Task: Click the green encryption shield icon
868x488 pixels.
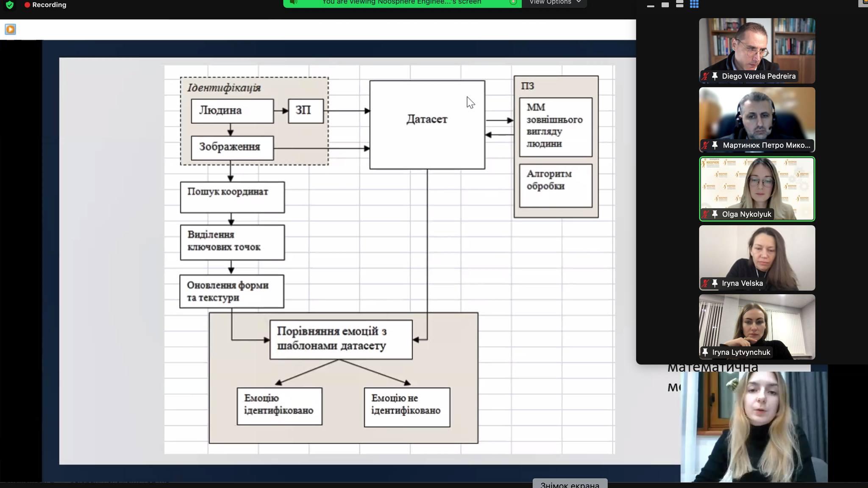Action: coord(9,5)
